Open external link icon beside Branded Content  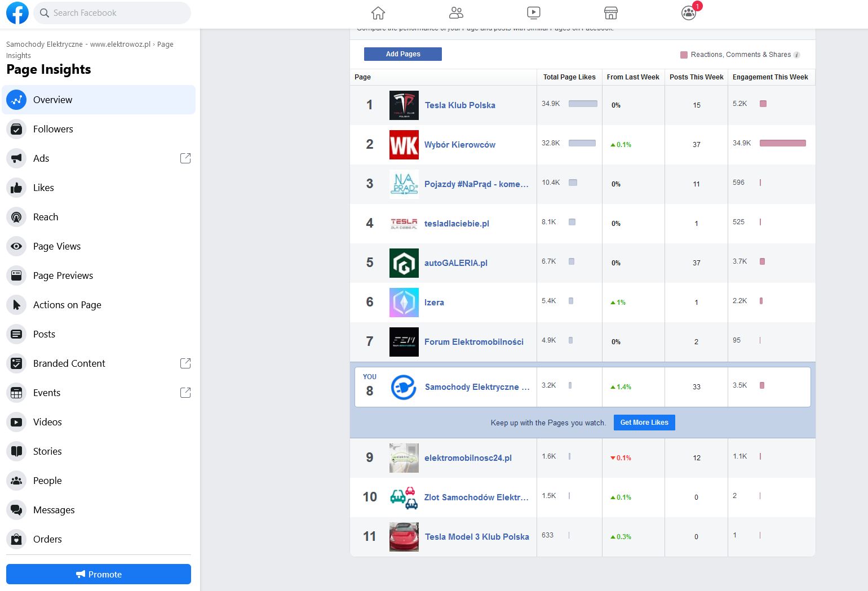185,363
